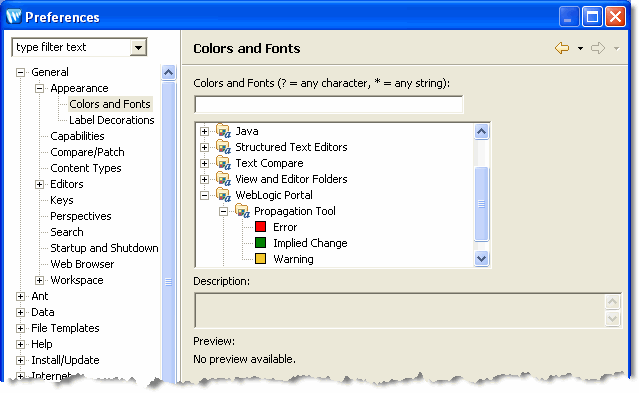Click the Description scroll down arrow
The width and height of the screenshot is (639, 393).
[613, 318]
